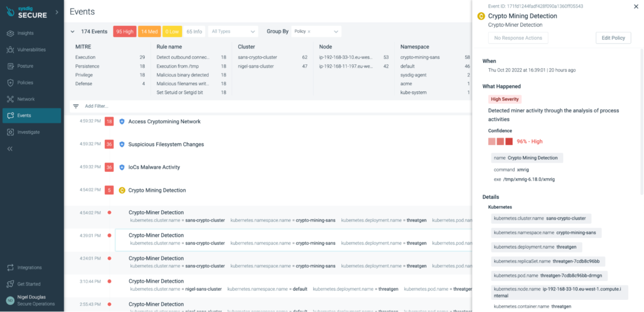The image size is (644, 312).
Task: Click shield icon beside Suspicious Filesystem Changes
Action: point(122,145)
